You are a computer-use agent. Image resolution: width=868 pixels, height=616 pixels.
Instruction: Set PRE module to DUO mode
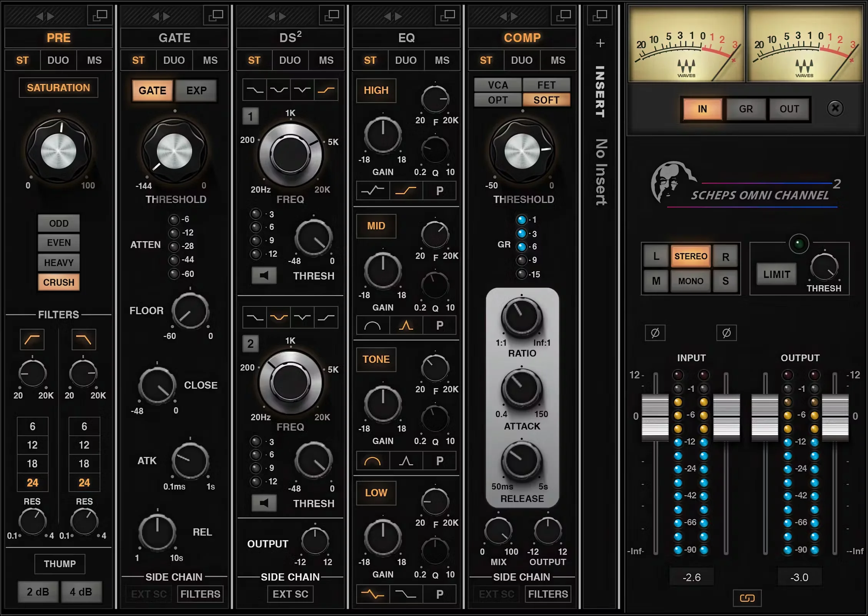coord(58,60)
